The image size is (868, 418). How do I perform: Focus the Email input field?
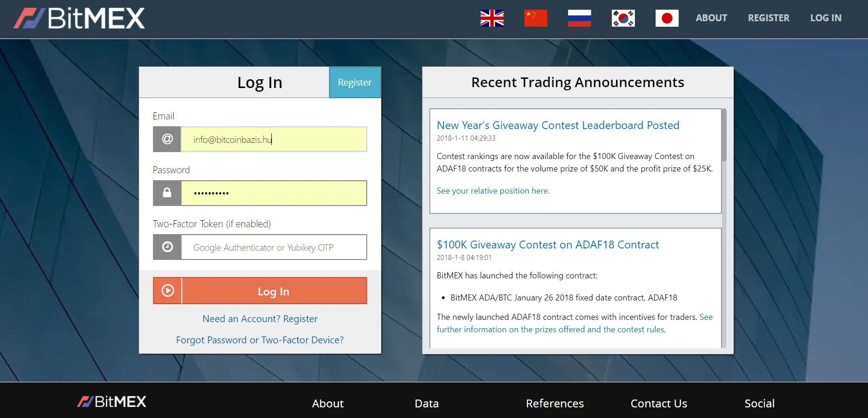coord(274,139)
